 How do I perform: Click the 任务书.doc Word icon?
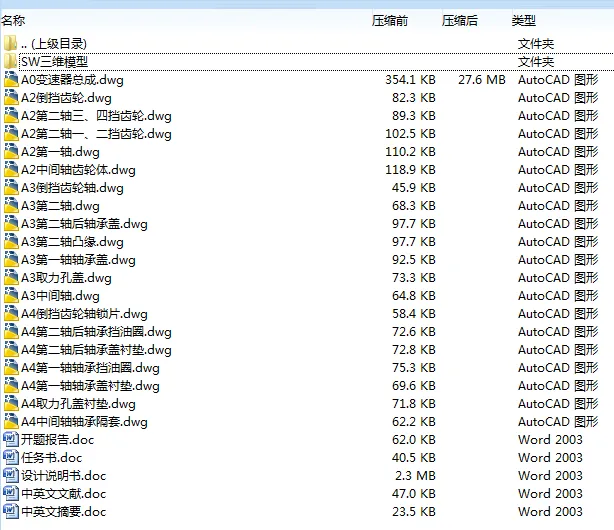[x=11, y=458]
